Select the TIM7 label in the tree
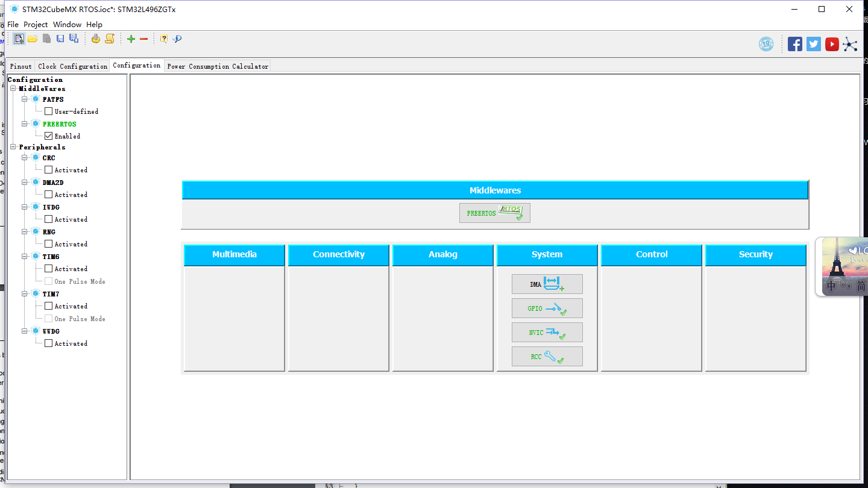Viewport: 868px width, 488px height. [51, 294]
